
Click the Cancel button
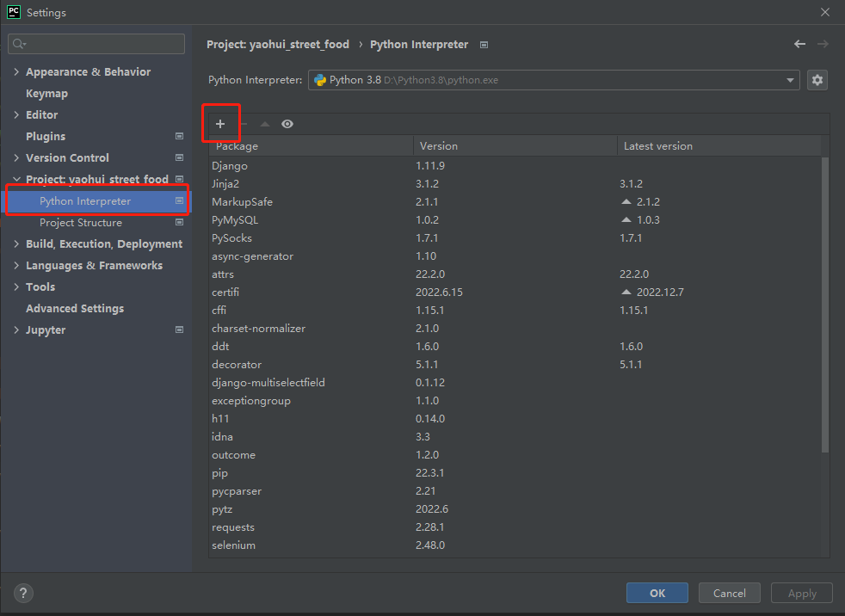pos(729,593)
